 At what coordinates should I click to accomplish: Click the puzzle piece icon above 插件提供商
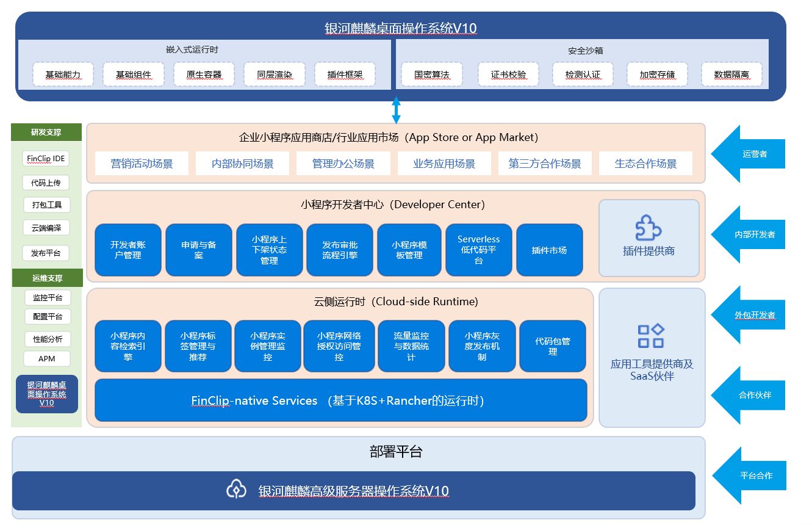pos(649,228)
